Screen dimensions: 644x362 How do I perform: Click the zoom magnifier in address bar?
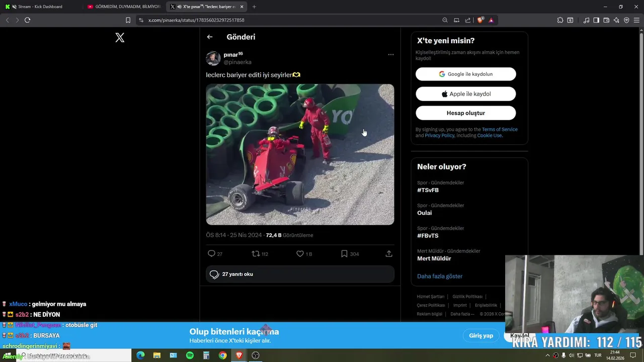click(445, 20)
